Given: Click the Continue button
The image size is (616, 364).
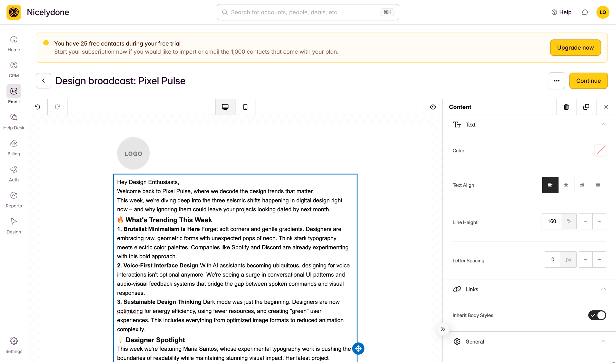Looking at the screenshot, I should coord(588,81).
